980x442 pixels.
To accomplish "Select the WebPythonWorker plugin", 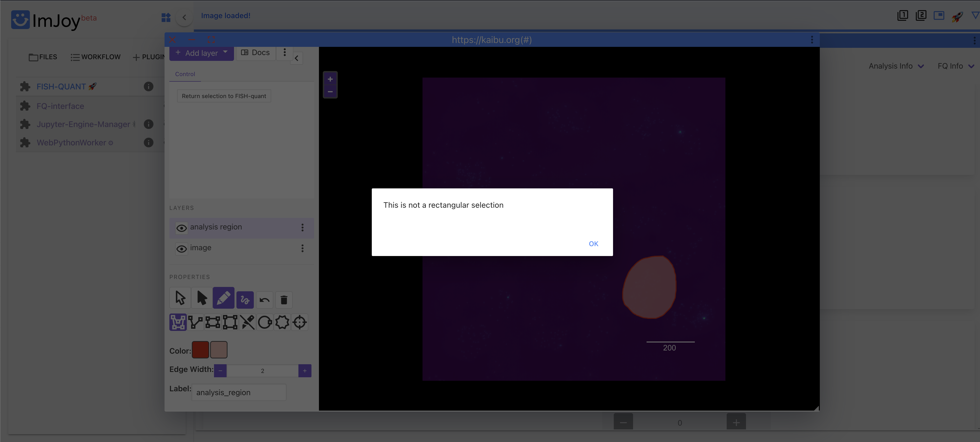I will coord(71,143).
